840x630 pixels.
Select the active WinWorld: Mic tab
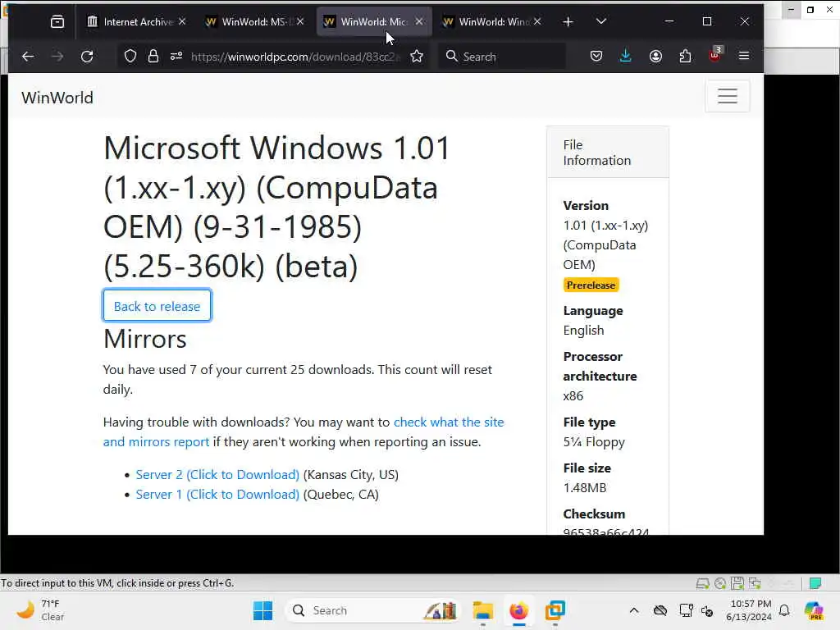click(374, 21)
